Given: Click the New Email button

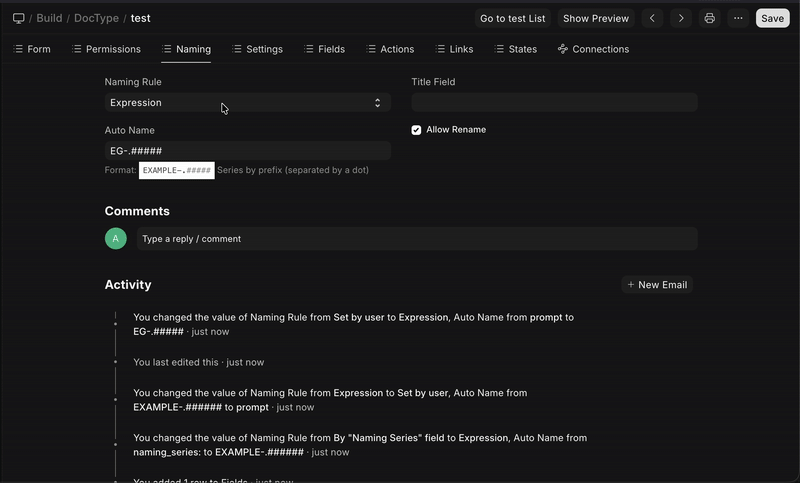Looking at the screenshot, I should [657, 285].
